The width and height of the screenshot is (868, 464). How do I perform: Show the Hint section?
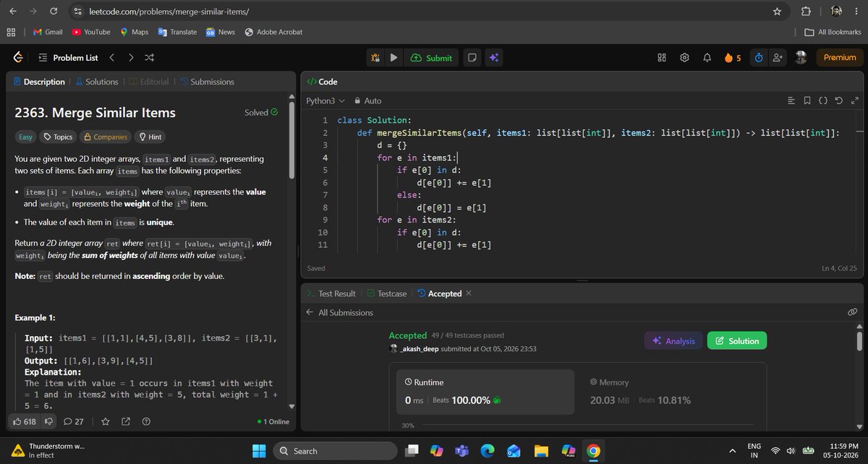pyautogui.click(x=150, y=137)
